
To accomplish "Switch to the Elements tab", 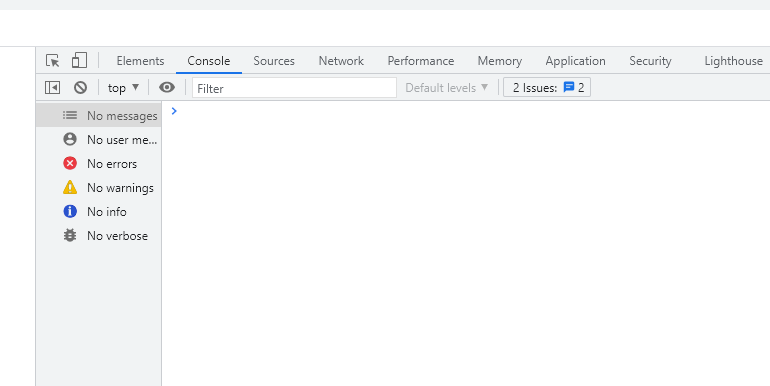I will pos(140,61).
